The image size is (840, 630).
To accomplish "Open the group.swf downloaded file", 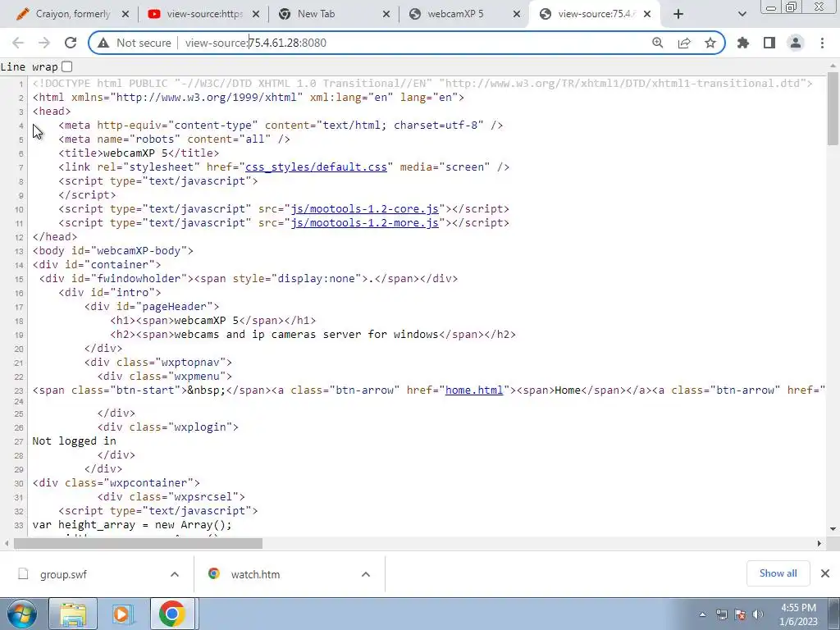I will 63,574.
